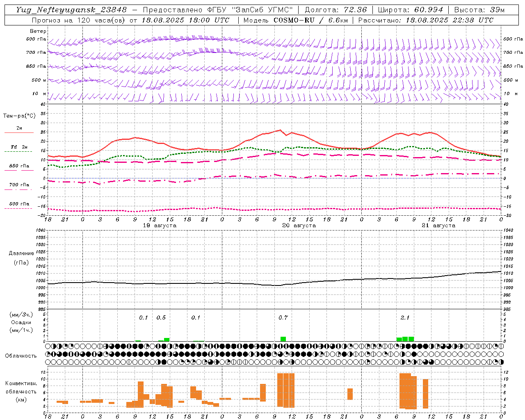525x420 pixels.
Task: Click the dotted line sample under legend 500 гПа
Action: pyautogui.click(x=18, y=208)
